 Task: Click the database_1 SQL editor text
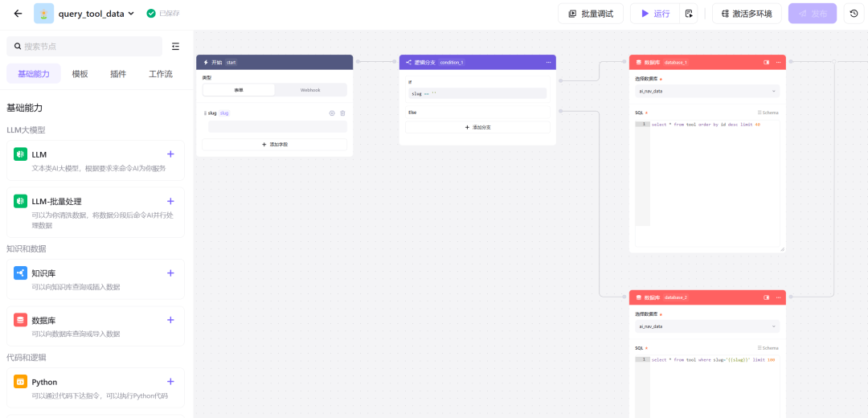click(x=706, y=125)
